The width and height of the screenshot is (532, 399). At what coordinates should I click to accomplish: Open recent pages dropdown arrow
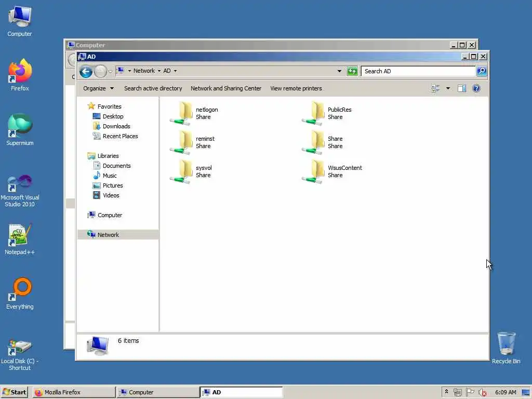110,72
